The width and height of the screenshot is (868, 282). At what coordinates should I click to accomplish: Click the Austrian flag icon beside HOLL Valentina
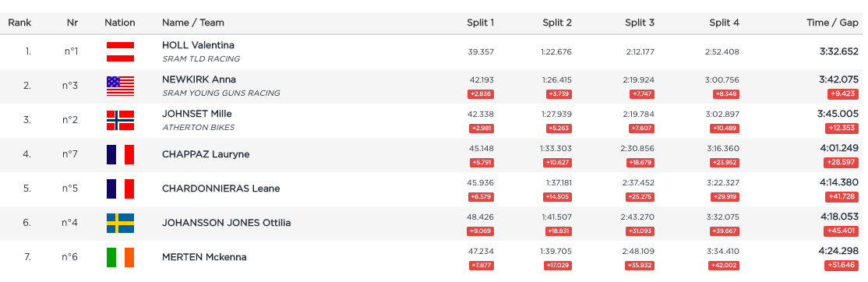pos(120,51)
